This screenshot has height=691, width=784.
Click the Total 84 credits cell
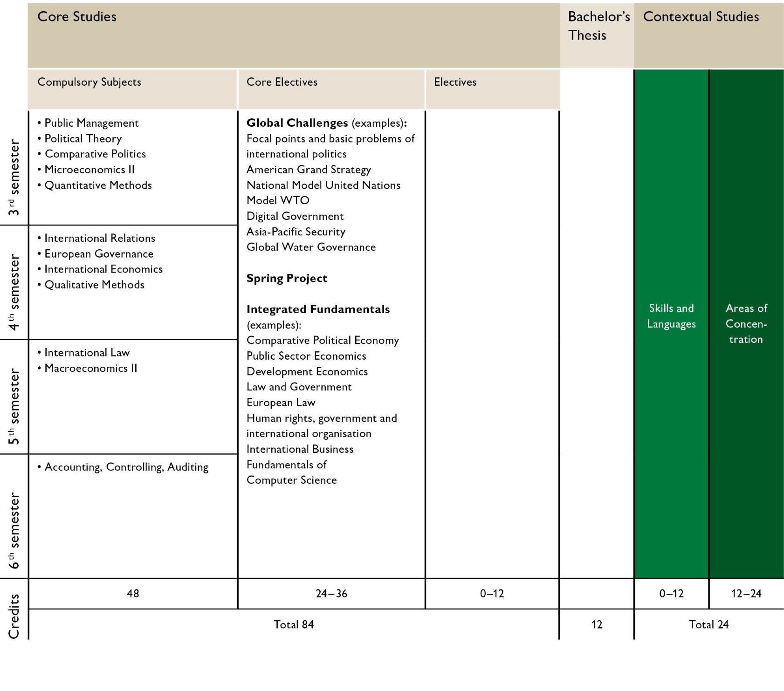point(294,624)
